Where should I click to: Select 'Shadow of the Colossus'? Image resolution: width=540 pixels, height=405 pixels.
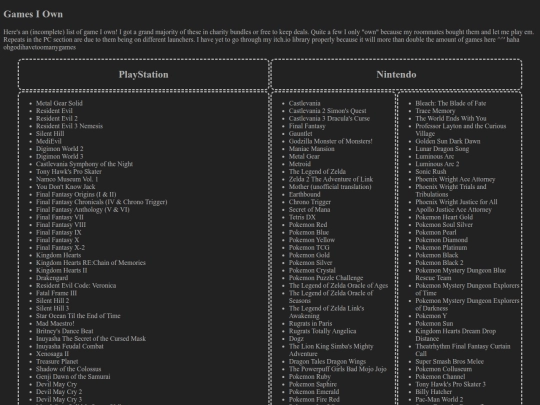(69, 369)
